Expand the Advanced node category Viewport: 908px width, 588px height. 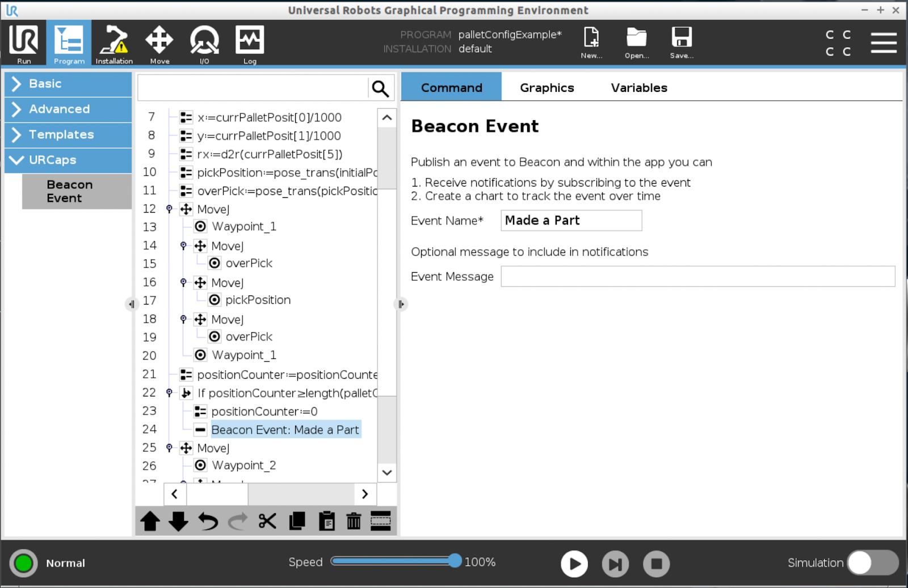pyautogui.click(x=68, y=109)
